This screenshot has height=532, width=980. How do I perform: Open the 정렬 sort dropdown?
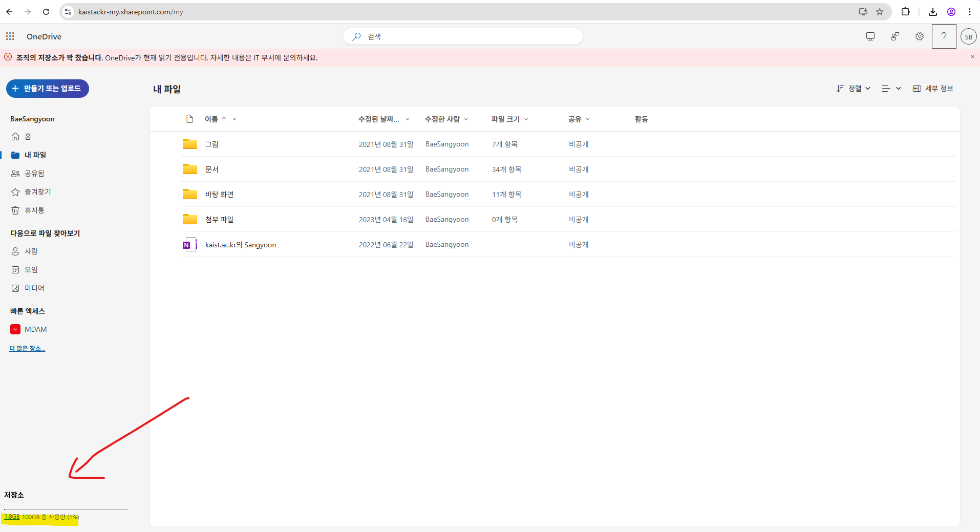coord(854,89)
